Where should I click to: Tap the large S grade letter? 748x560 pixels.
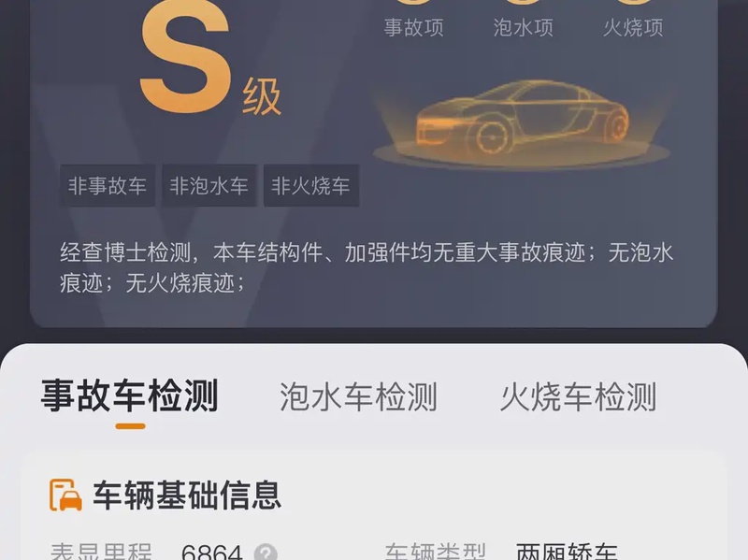coord(185,57)
